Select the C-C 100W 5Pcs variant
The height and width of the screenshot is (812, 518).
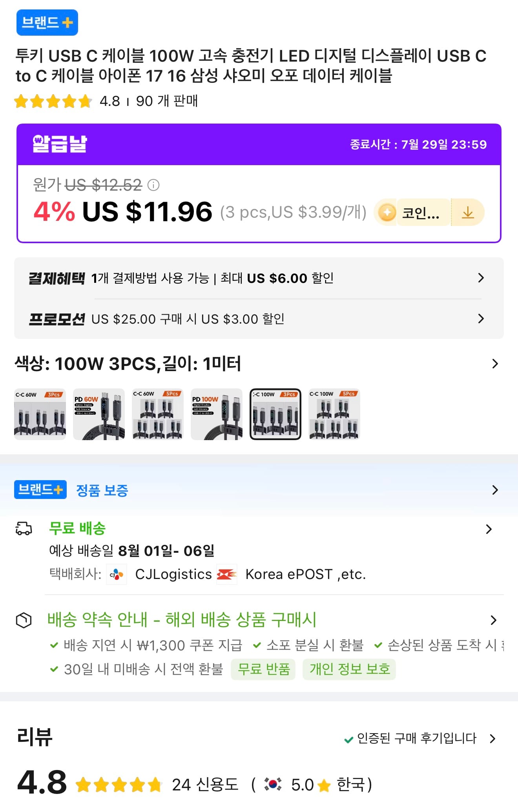tap(334, 414)
